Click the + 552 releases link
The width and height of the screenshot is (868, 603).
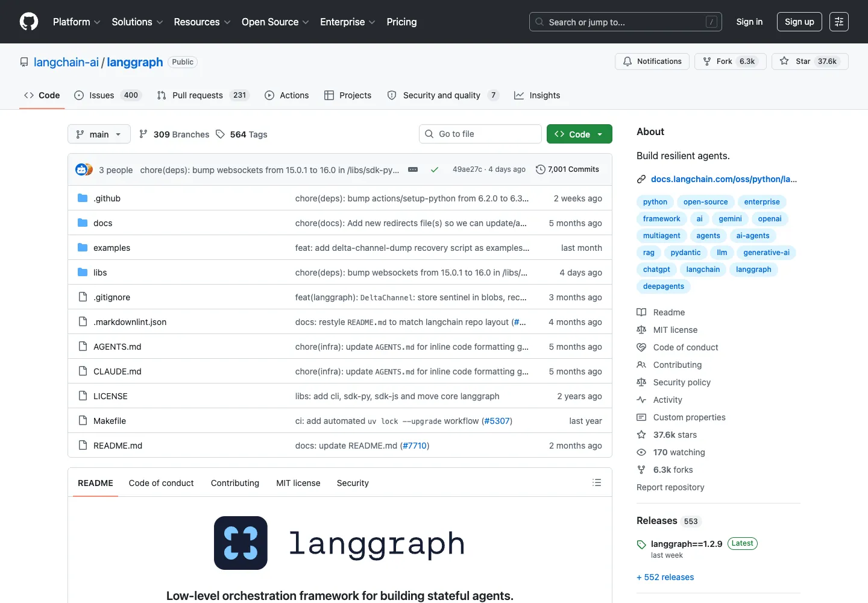(665, 577)
